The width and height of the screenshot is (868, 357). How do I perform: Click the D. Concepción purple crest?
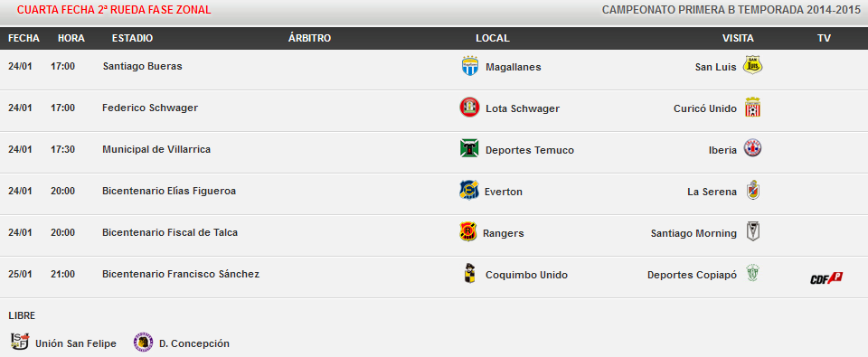click(143, 342)
